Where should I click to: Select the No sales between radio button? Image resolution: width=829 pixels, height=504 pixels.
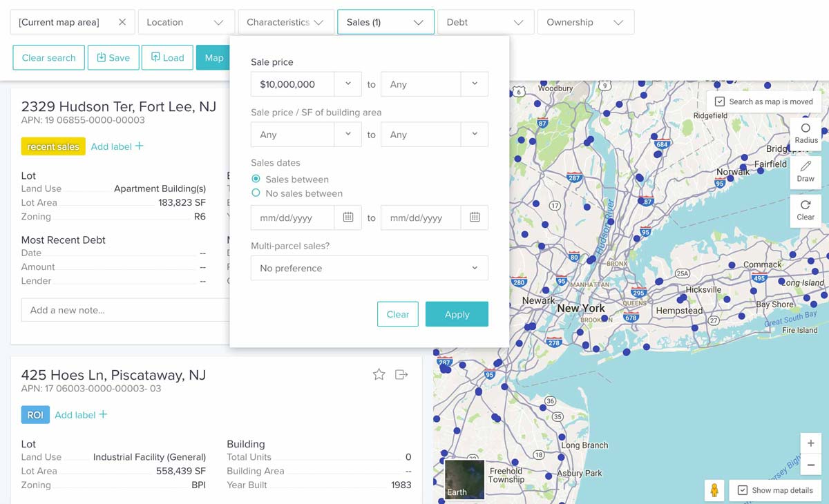pyautogui.click(x=256, y=193)
